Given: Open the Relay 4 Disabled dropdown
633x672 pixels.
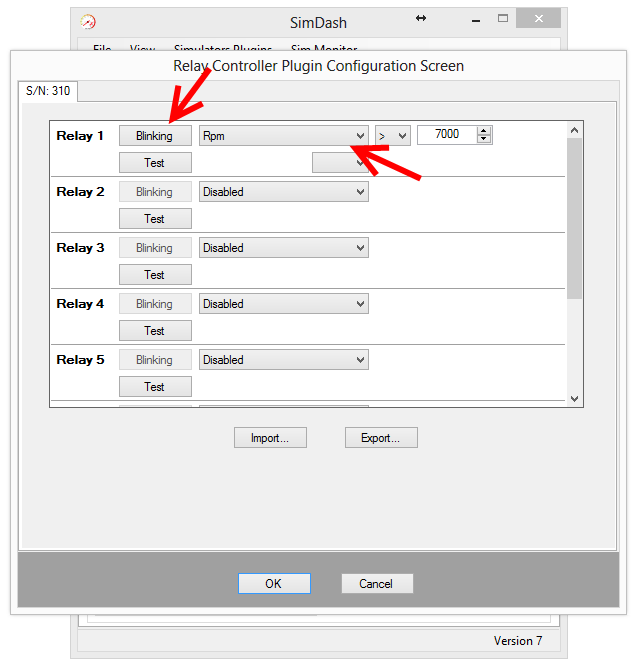Looking at the screenshot, I should (284, 304).
